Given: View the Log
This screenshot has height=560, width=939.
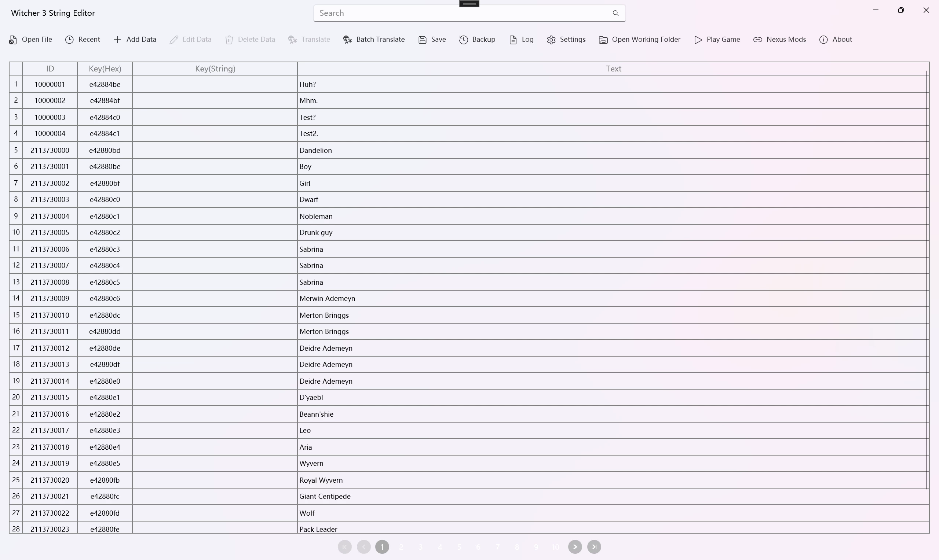Looking at the screenshot, I should (x=521, y=40).
